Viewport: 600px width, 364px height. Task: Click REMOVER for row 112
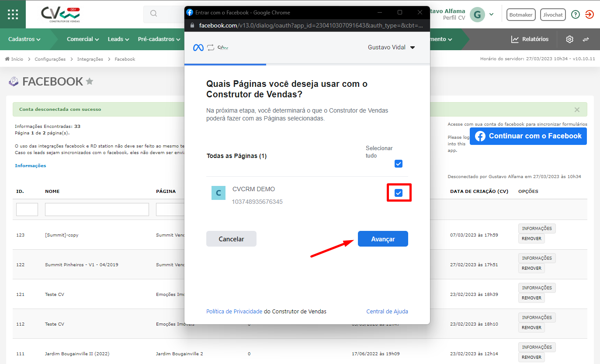[531, 328]
